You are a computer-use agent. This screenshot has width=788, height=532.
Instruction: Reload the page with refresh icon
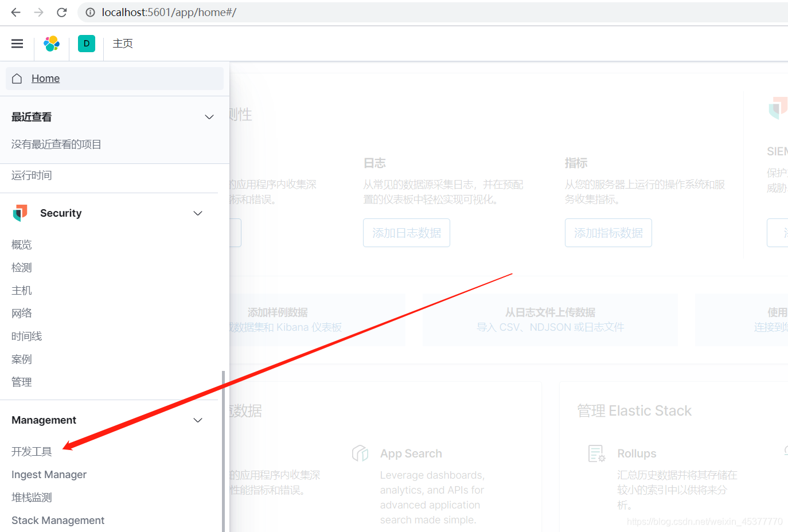(x=62, y=12)
